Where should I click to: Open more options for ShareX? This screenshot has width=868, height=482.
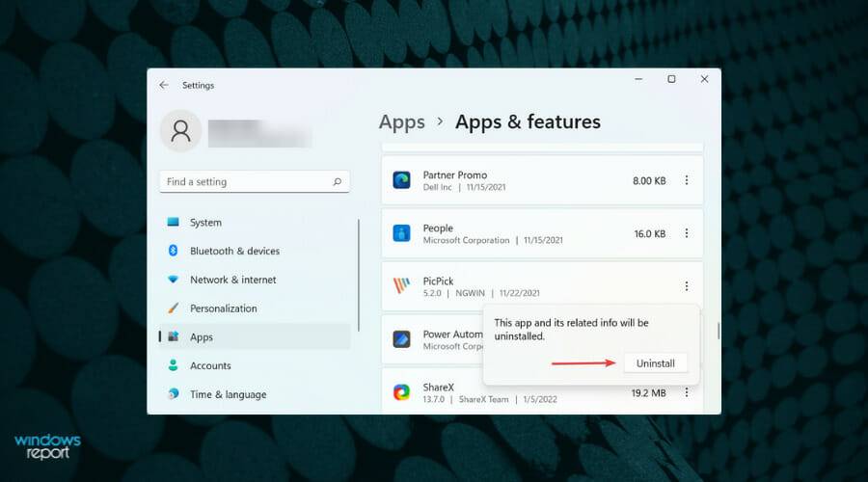click(x=687, y=392)
